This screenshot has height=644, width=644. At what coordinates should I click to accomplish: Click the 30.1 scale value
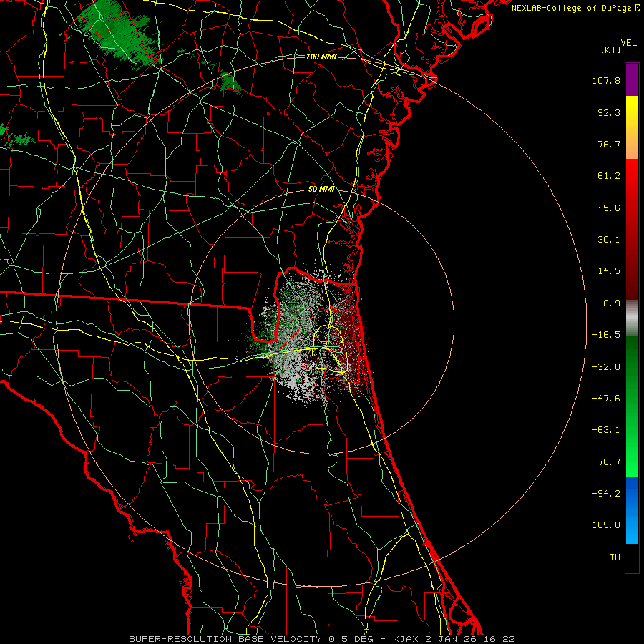point(609,240)
